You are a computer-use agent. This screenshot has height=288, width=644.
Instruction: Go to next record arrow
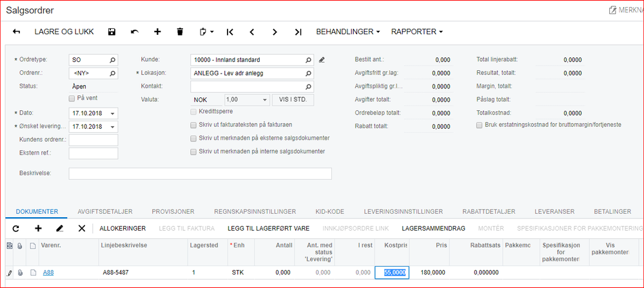pyautogui.click(x=275, y=32)
